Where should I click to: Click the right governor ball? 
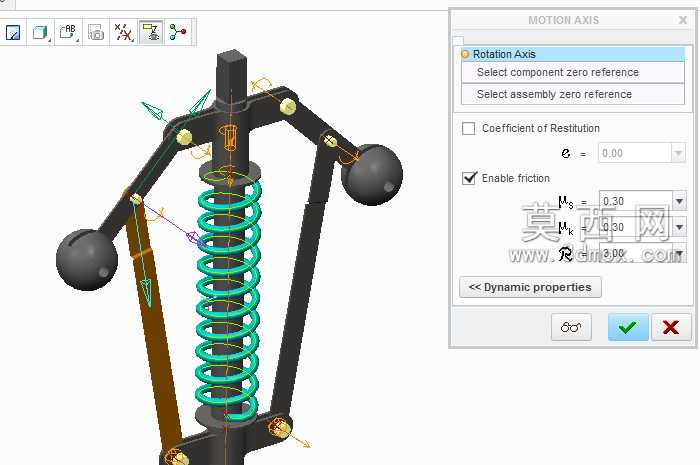tap(372, 174)
